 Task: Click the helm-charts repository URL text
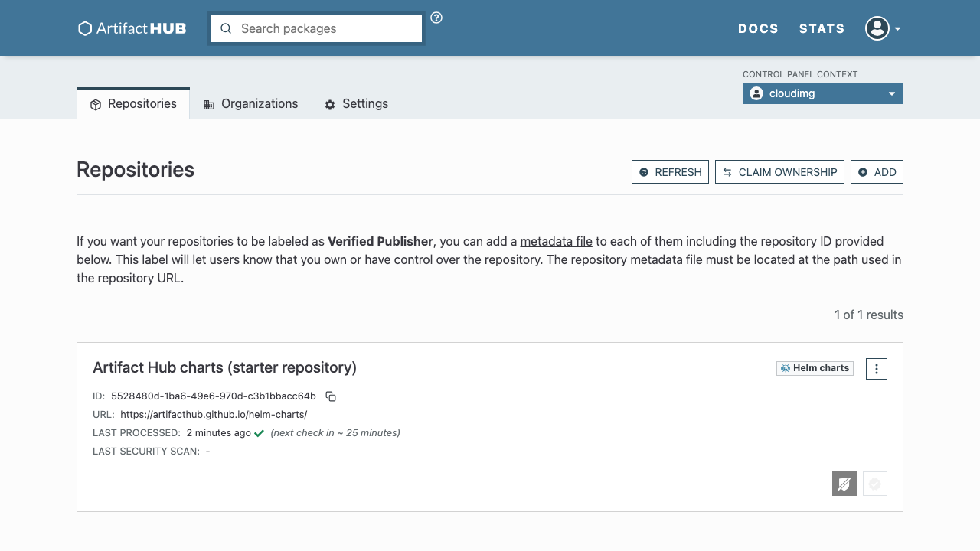(x=214, y=415)
